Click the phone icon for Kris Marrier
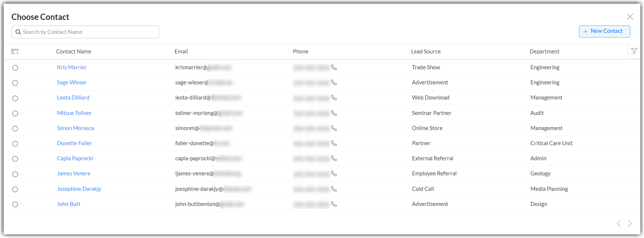644x238 pixels. (x=334, y=67)
